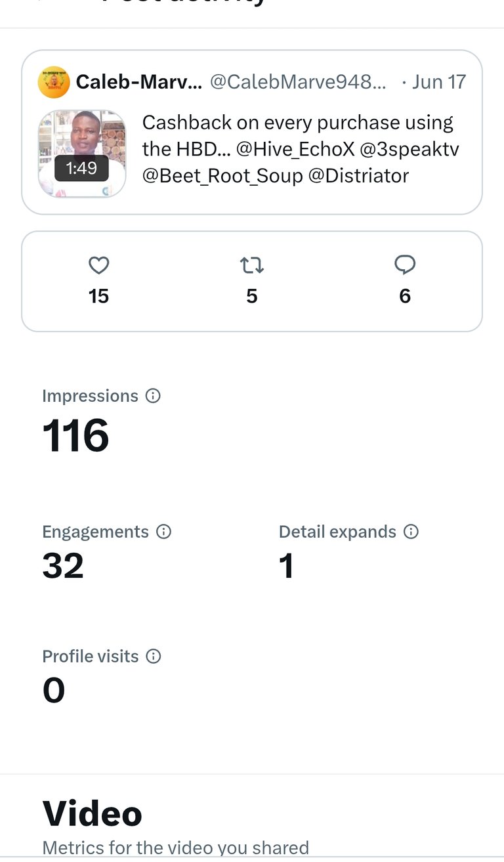View the 6 replies count
Image resolution: width=504 pixels, height=862 pixels.
click(405, 296)
